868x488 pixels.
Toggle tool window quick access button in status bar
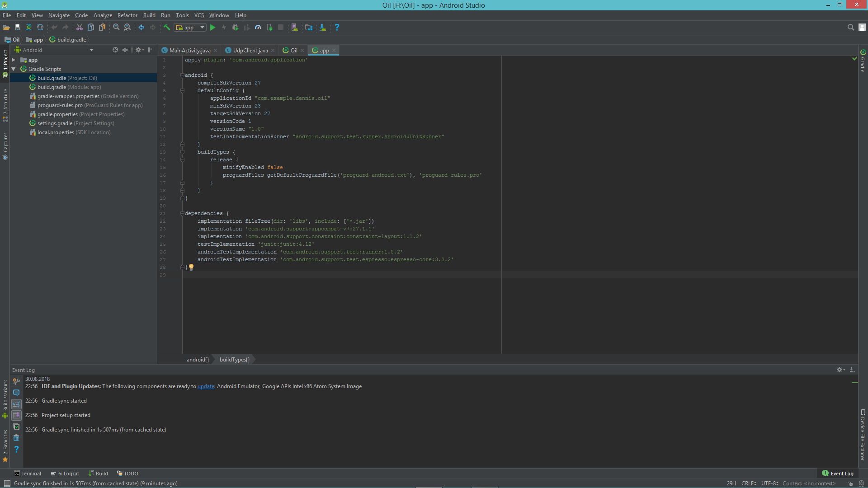[x=7, y=483]
